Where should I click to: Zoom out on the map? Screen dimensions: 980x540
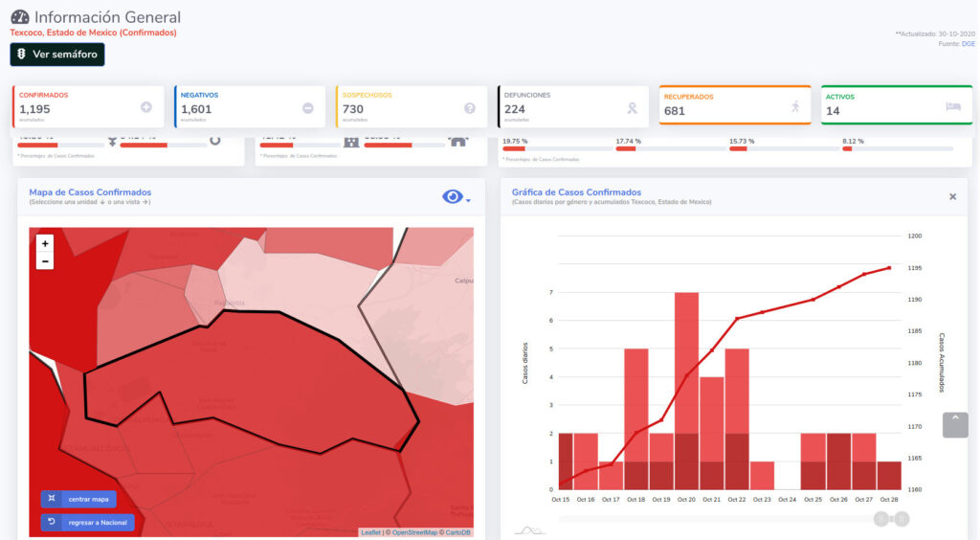(45, 261)
